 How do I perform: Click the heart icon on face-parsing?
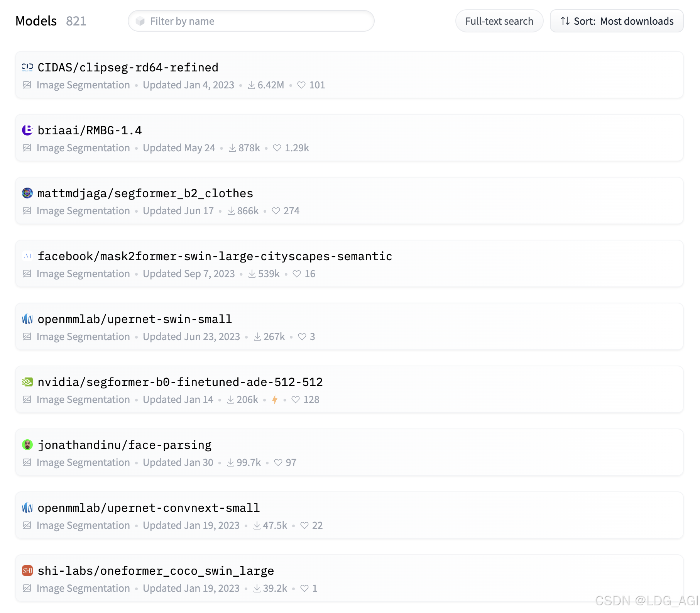click(278, 462)
